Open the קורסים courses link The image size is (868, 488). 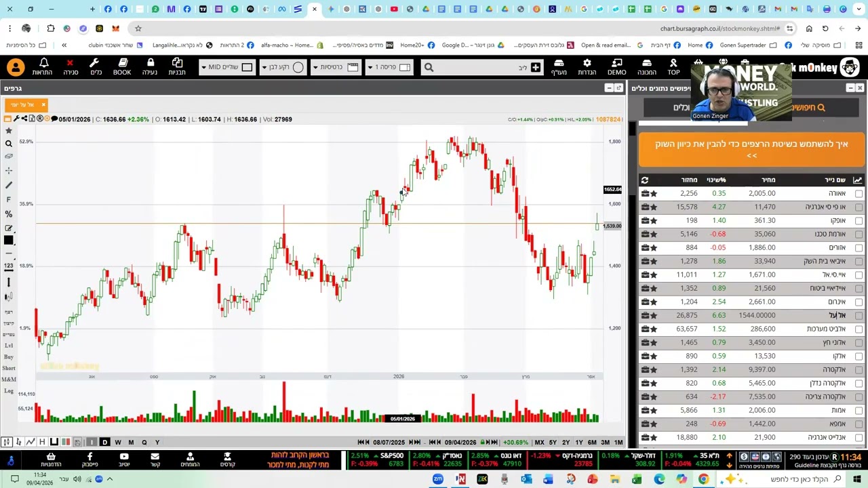[x=227, y=460]
